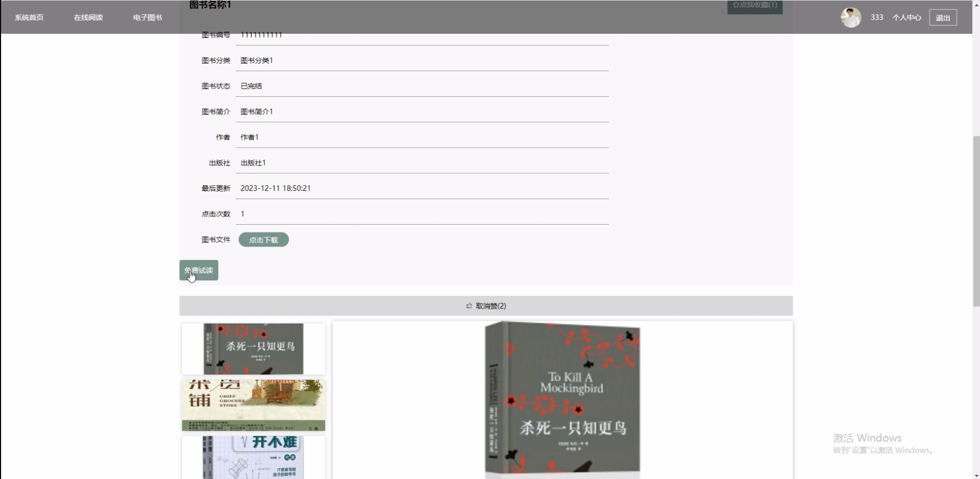Viewport: 980px width, 479px height.
Task: Click the 图书编号 value 1111111111
Action: click(x=261, y=35)
